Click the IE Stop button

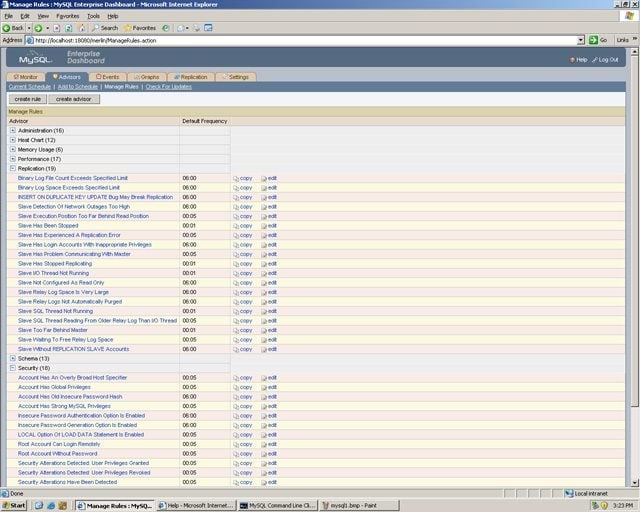pos(57,28)
